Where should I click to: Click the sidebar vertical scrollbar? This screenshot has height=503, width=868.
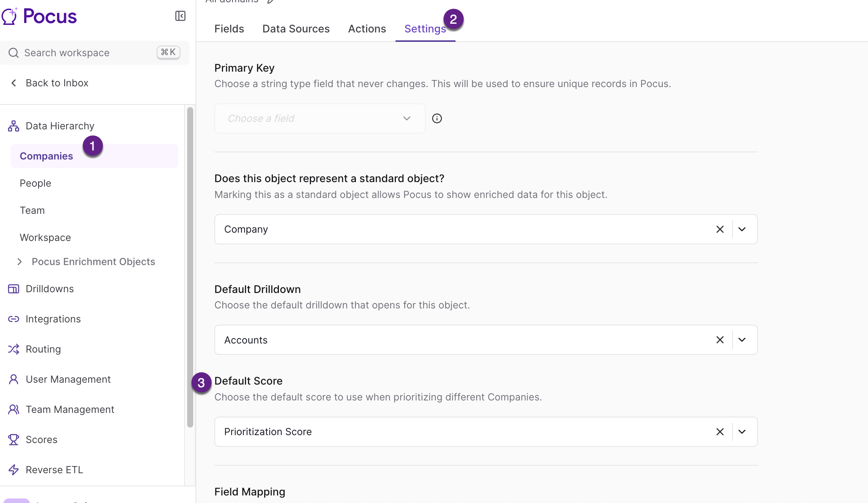[190, 267]
